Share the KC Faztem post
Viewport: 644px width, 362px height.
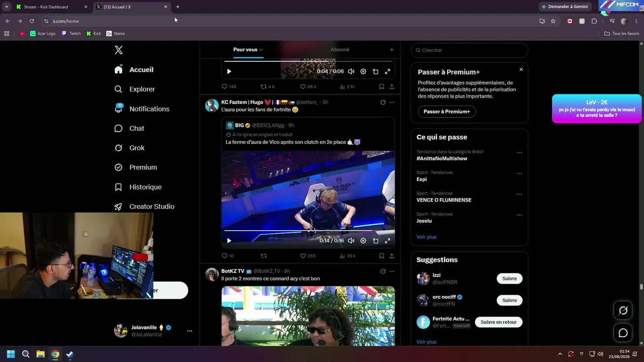coord(391,256)
